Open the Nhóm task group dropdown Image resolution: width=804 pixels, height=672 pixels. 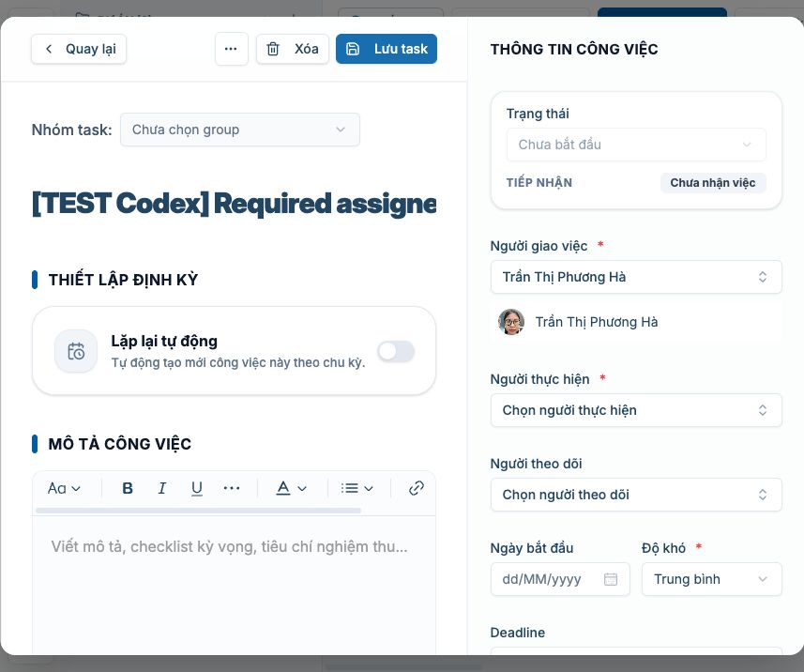pyautogui.click(x=240, y=130)
